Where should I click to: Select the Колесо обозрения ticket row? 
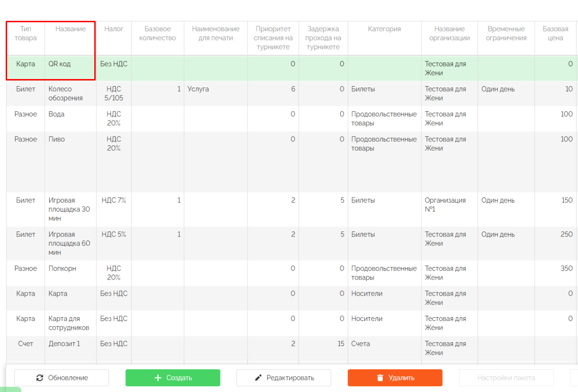coord(65,93)
